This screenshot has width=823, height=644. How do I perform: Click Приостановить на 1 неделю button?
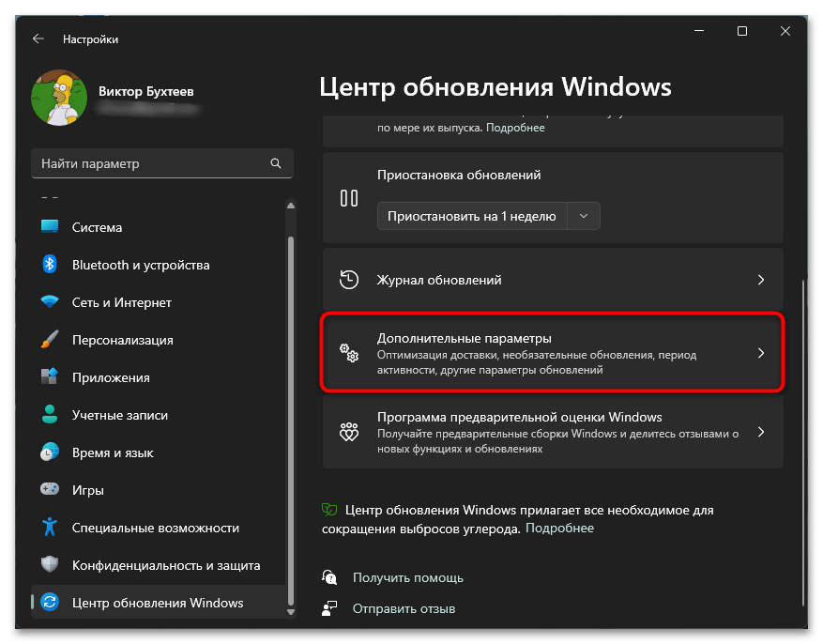[472, 216]
